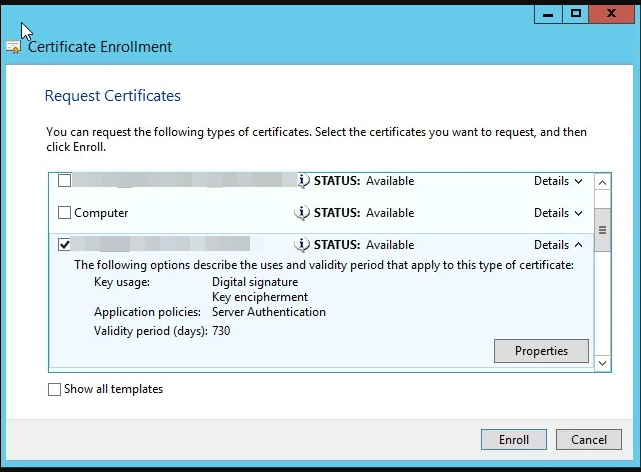Viewport: 641px width, 472px height.
Task: Toggle the Show all templates checkbox
Action: tap(54, 389)
